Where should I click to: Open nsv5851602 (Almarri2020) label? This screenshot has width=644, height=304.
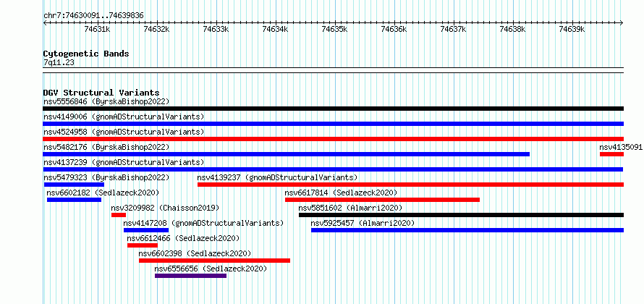coord(350,208)
